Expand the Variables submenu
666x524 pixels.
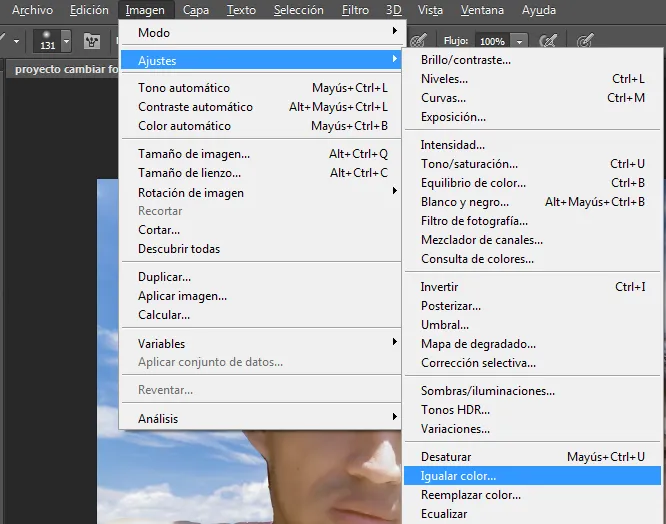coord(261,344)
